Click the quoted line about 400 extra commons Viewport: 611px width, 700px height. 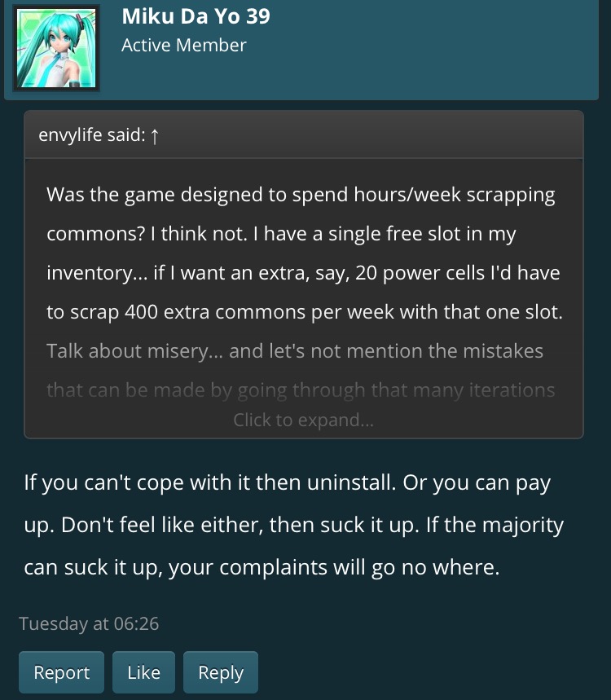tap(304, 313)
